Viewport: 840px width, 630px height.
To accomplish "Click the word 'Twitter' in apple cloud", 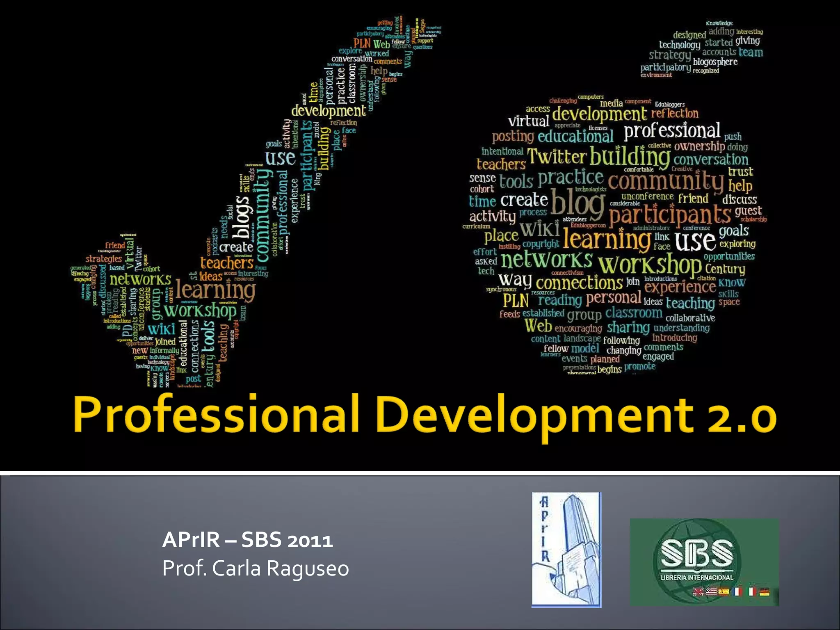I will pos(556,157).
